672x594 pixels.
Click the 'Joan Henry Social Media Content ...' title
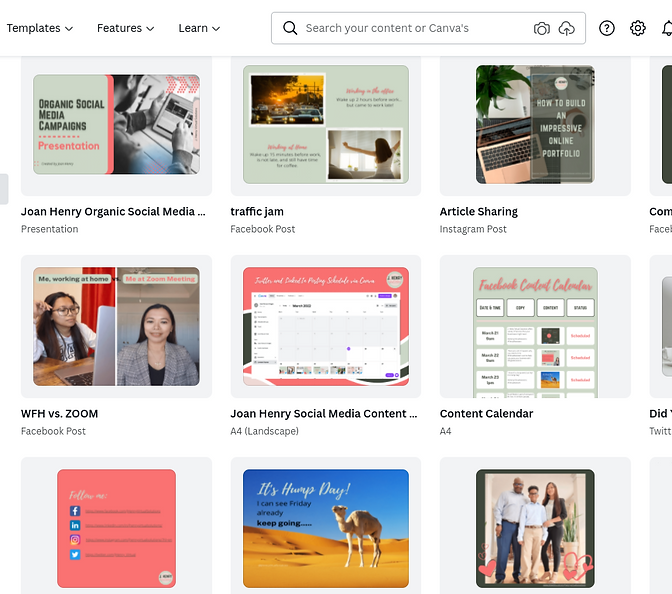coord(324,414)
